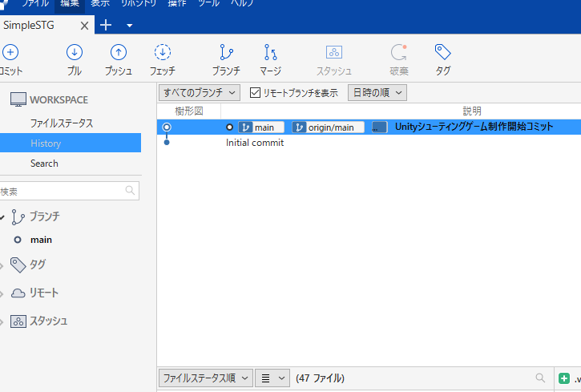
Task: Add a new tab with plus button
Action: tap(106, 25)
